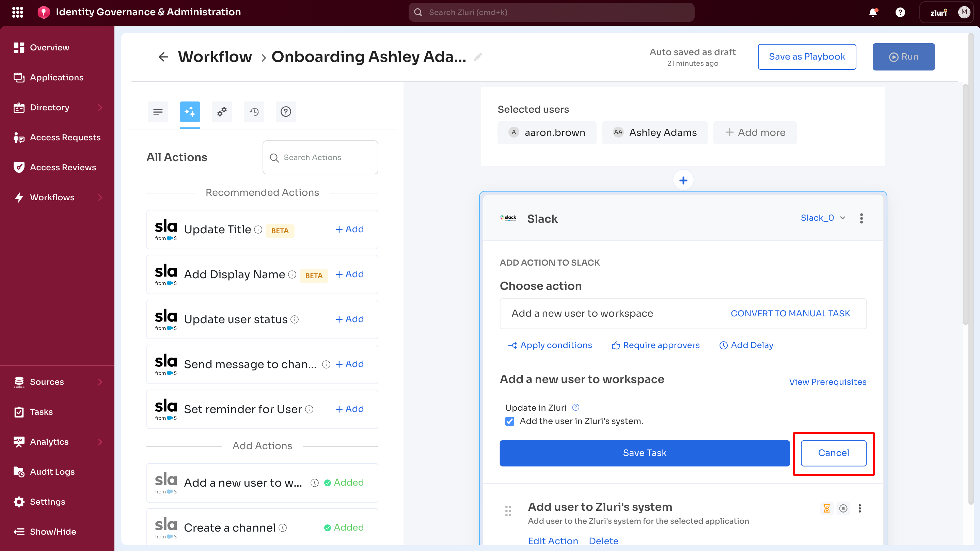Viewport: 980px width, 551px height.
Task: Click hourglass icon on Add user task
Action: pyautogui.click(x=826, y=508)
